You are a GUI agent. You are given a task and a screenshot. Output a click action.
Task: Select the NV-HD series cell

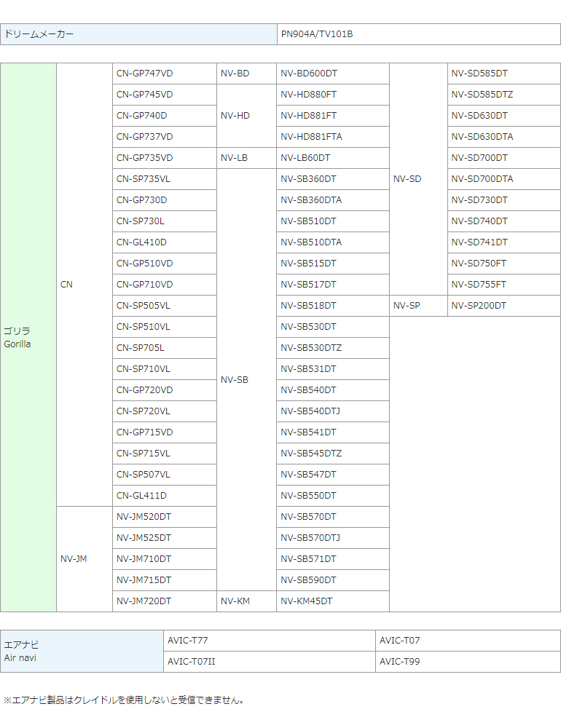click(x=246, y=116)
